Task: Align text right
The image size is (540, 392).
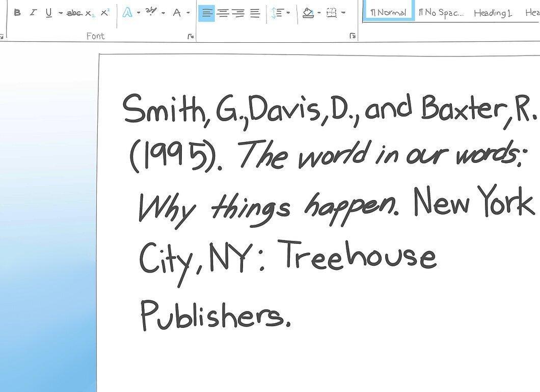Action: coord(238,13)
